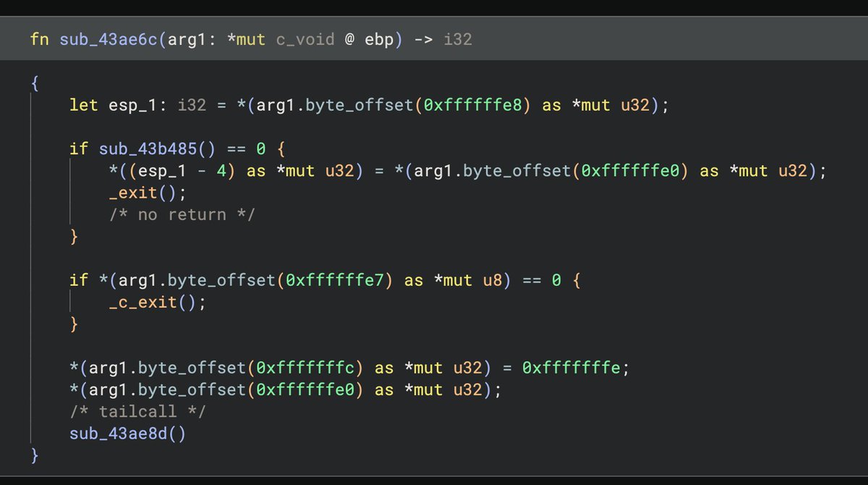Click the if keyword on the 0xffffffe7 line
The height and width of the screenshot is (485, 868).
click(79, 280)
